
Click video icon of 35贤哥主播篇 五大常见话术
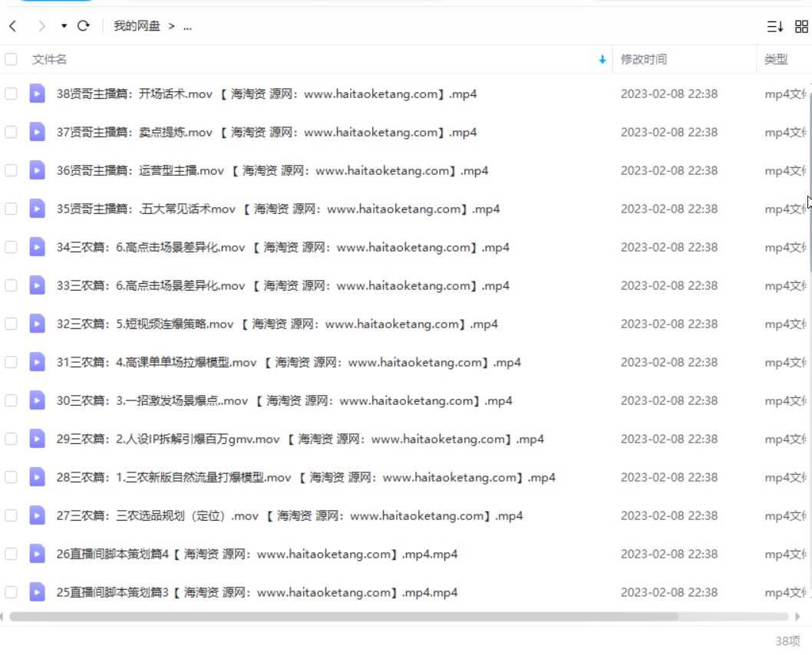coord(37,209)
